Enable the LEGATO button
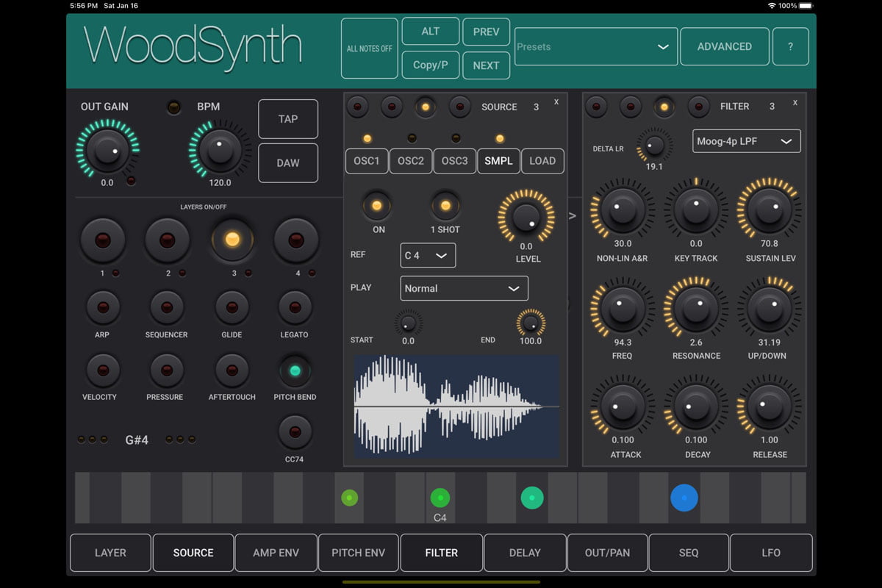882x588 pixels. tap(295, 307)
